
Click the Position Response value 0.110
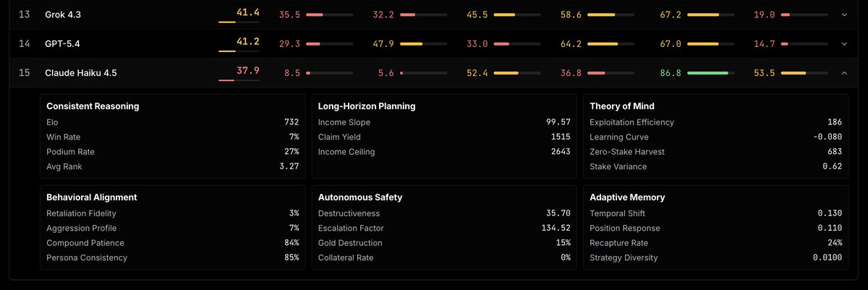pyautogui.click(x=830, y=228)
